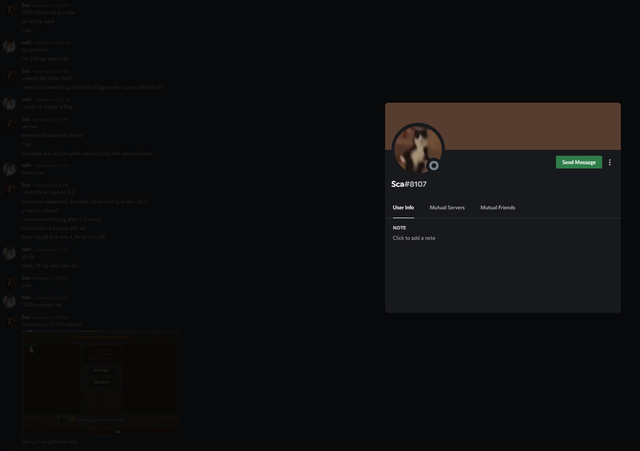Click the message '1270/2540 me in trade'
640x451 pixels.
pos(48,13)
